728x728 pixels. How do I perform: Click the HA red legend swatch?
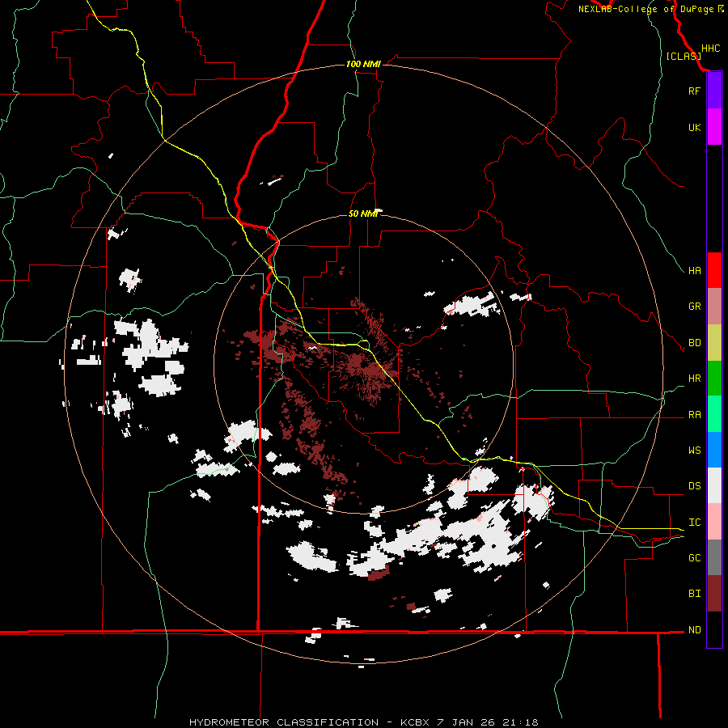click(714, 270)
